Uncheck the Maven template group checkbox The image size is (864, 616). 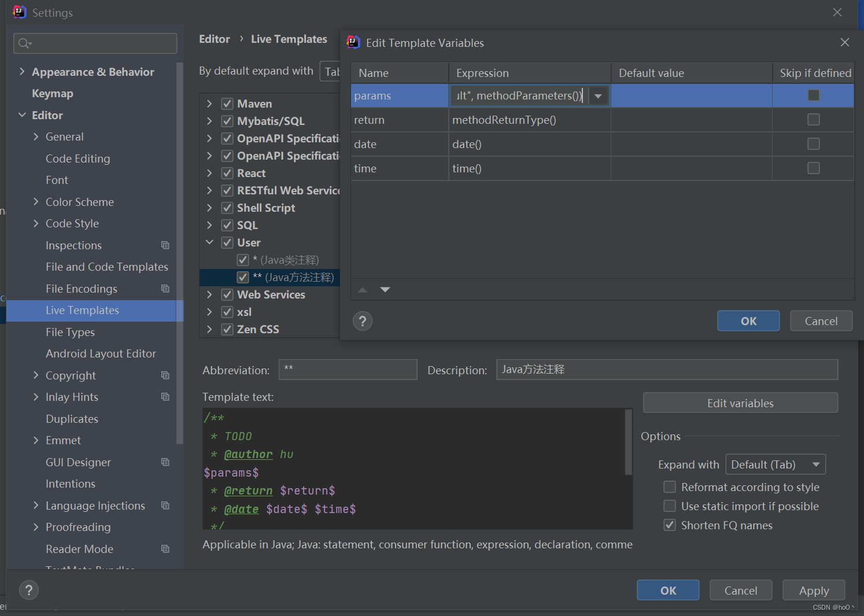(227, 104)
